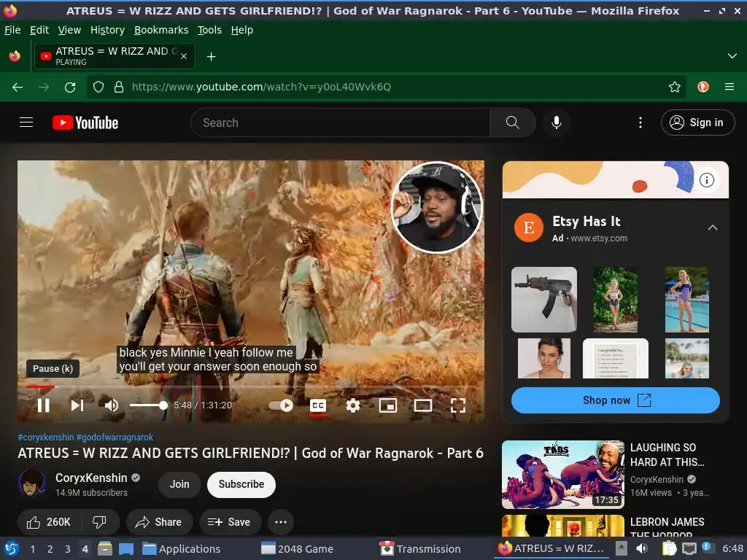Viewport: 747px width, 560px height.
Task: Open Firefox File menu
Action: (12, 30)
